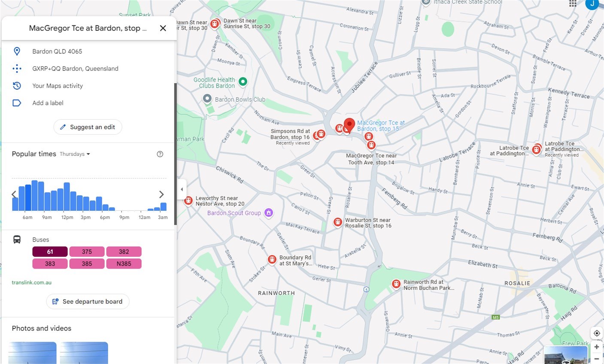The image size is (604, 364).
Task: Select bus route 375
Action: [x=87, y=252]
